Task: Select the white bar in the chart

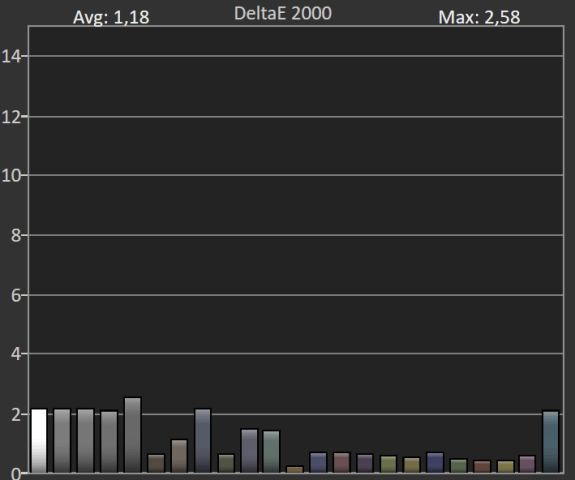Action: (39, 441)
